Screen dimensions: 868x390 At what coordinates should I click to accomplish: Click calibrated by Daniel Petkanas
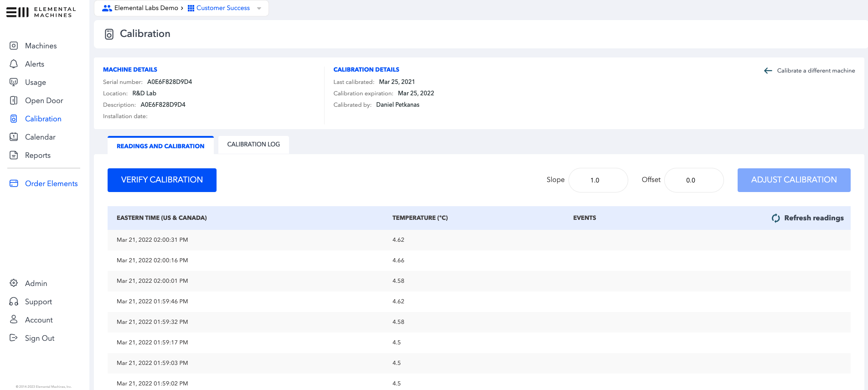coord(398,105)
